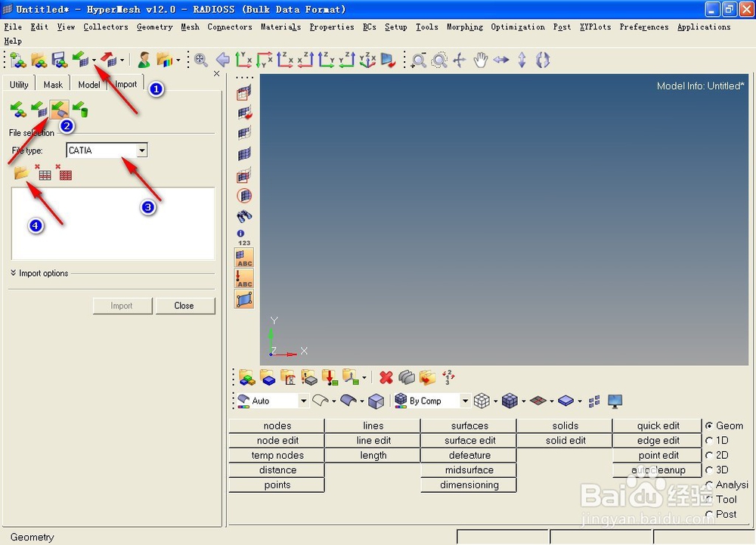This screenshot has width=756, height=545.
Task: Click the blue info circle icon
Action: pyautogui.click(x=240, y=234)
